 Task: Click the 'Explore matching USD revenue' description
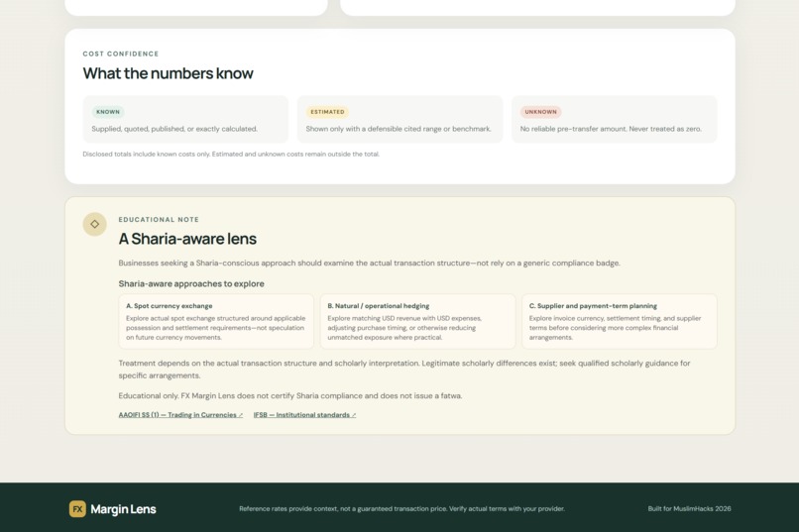tap(404, 328)
